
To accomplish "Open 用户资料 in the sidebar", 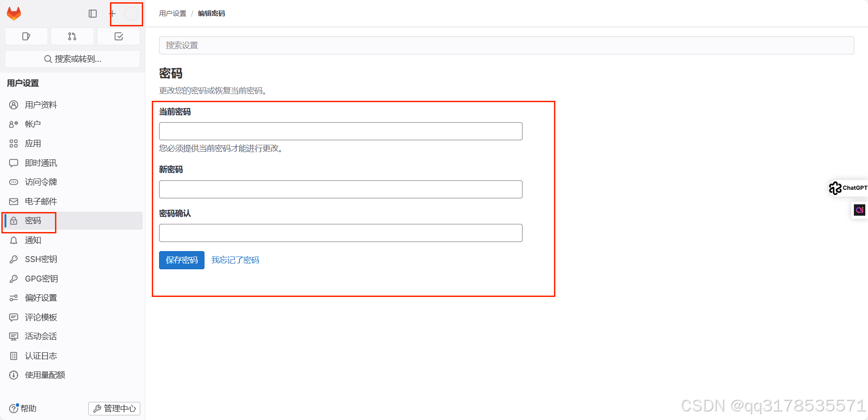I will [x=73, y=105].
